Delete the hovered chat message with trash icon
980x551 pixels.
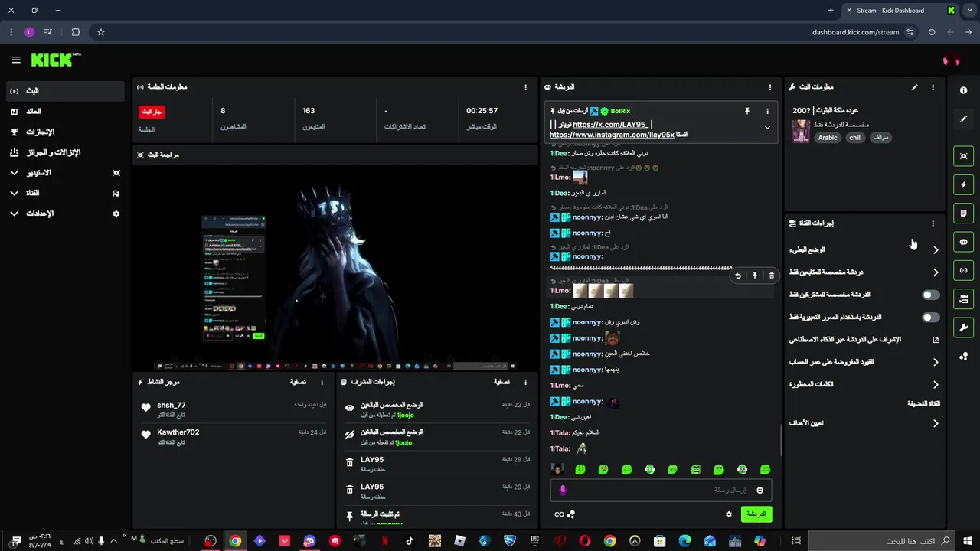click(771, 275)
